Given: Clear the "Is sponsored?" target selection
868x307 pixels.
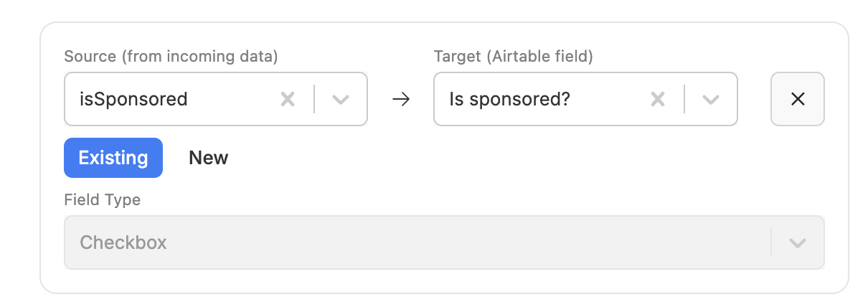Looking at the screenshot, I should pos(658,100).
